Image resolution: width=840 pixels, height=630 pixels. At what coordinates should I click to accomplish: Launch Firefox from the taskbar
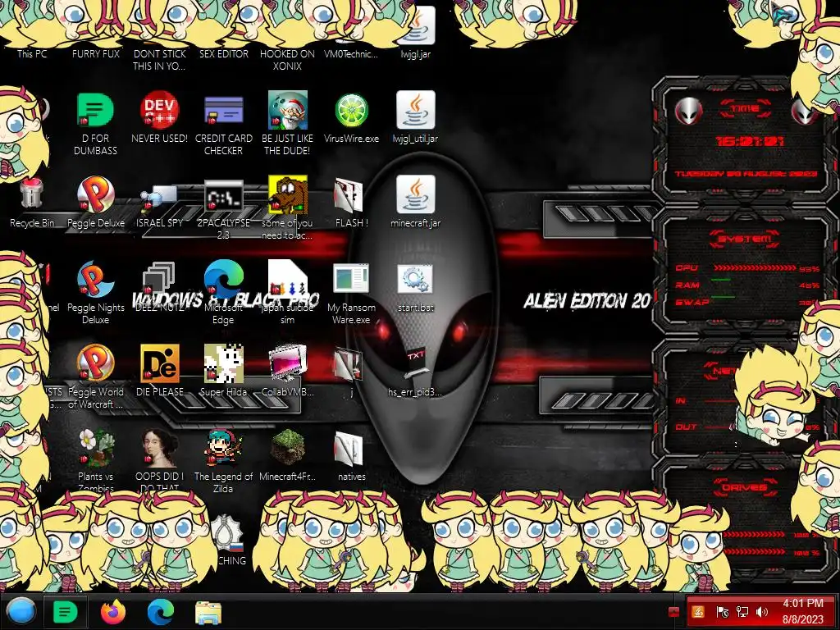click(113, 612)
